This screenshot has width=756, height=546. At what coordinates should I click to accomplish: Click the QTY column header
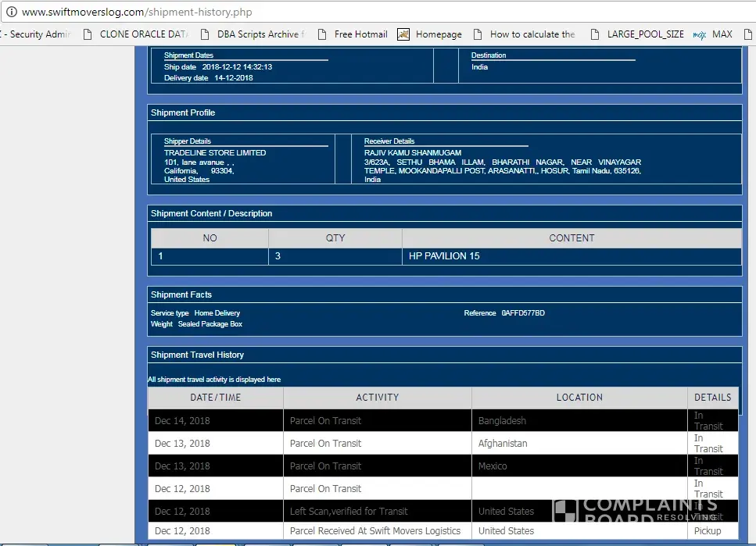coord(335,238)
